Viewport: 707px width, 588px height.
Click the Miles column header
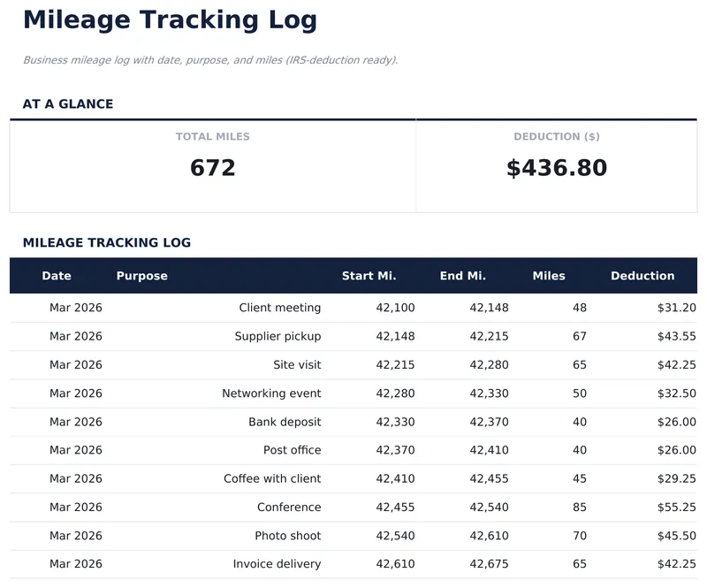point(548,276)
